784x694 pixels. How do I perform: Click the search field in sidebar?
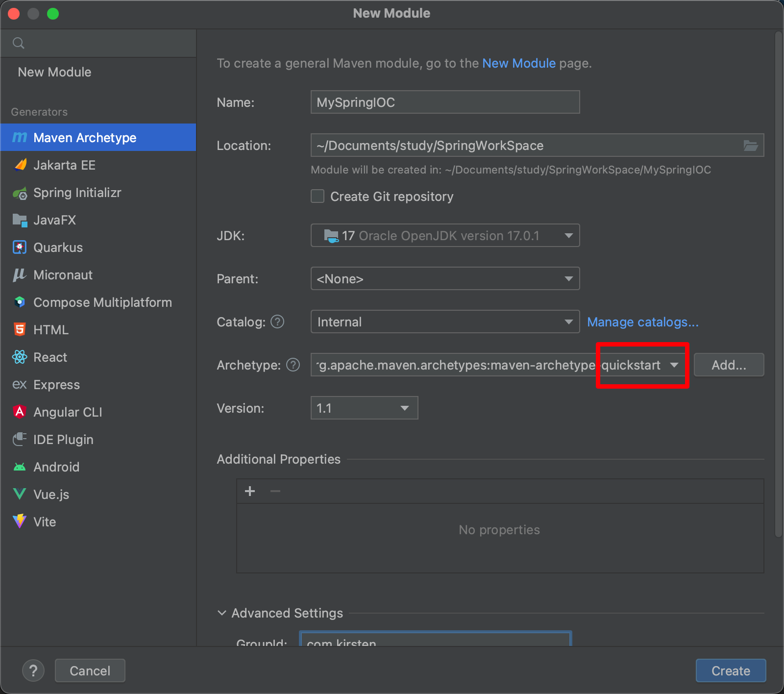click(x=98, y=43)
